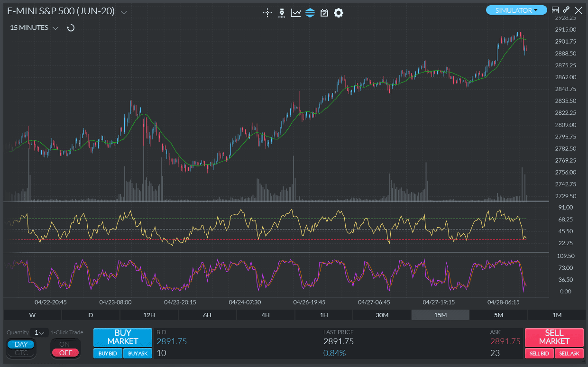Open the SIMULATOR account dropdown
This screenshot has height=367, width=588.
coord(516,9)
